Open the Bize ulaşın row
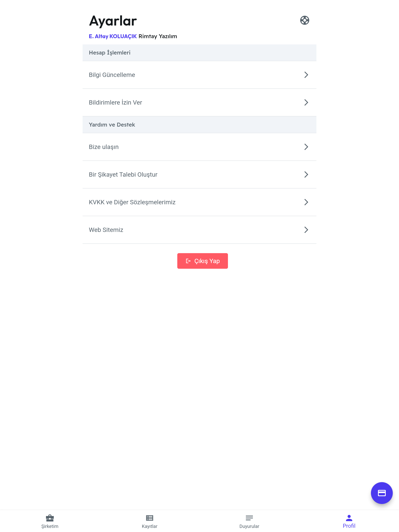The image size is (399, 532). click(199, 147)
